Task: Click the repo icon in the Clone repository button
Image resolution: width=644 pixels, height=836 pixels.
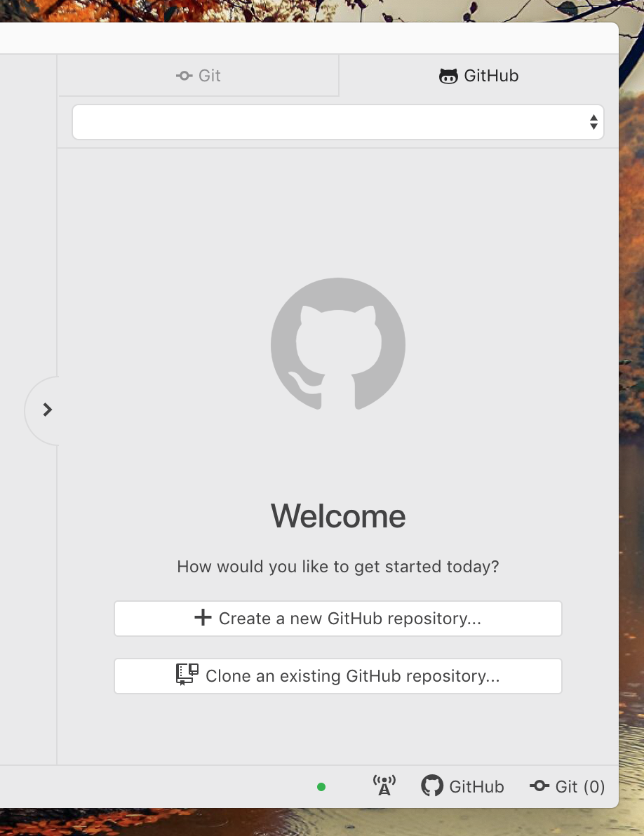Action: pyautogui.click(x=187, y=674)
